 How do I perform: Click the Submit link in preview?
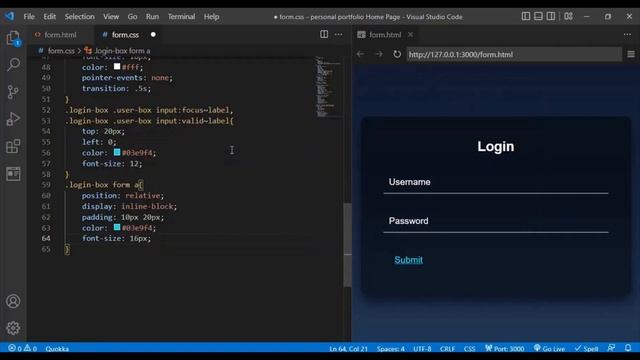coord(408,260)
